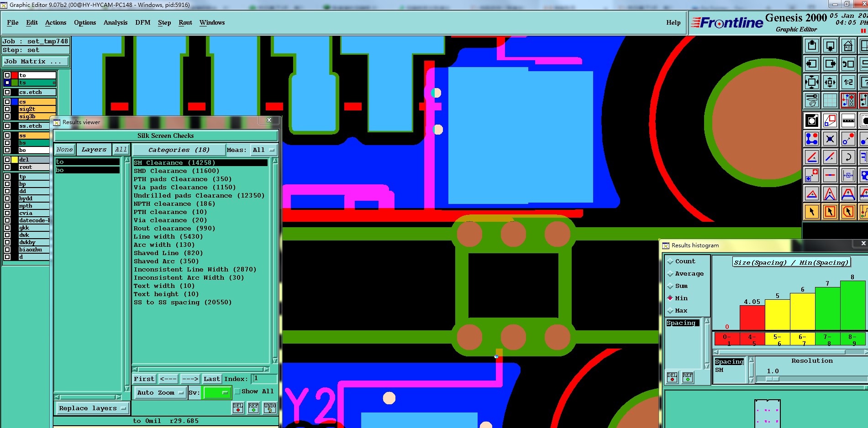This screenshot has height=428, width=868.
Task: Click the All layers button
Action: coord(121,150)
